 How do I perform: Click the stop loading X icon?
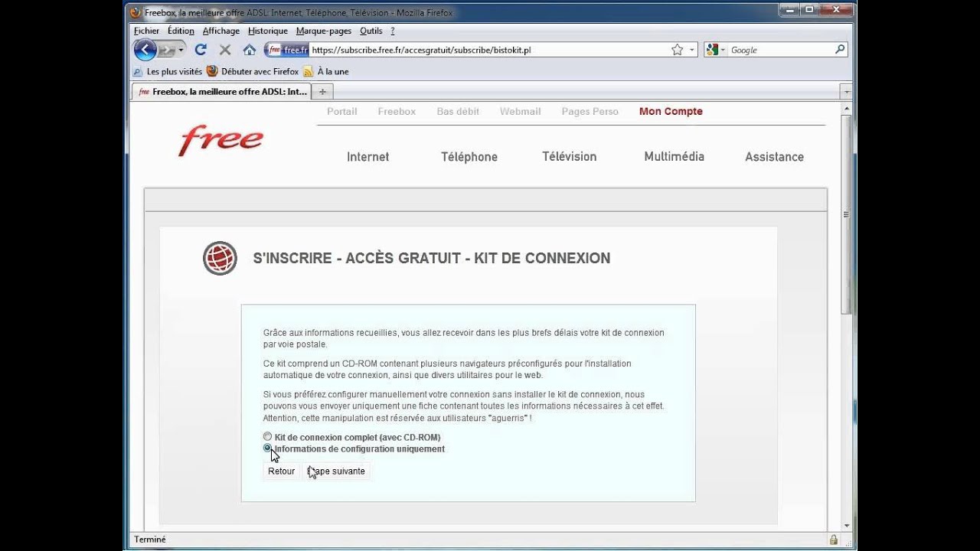coord(225,50)
